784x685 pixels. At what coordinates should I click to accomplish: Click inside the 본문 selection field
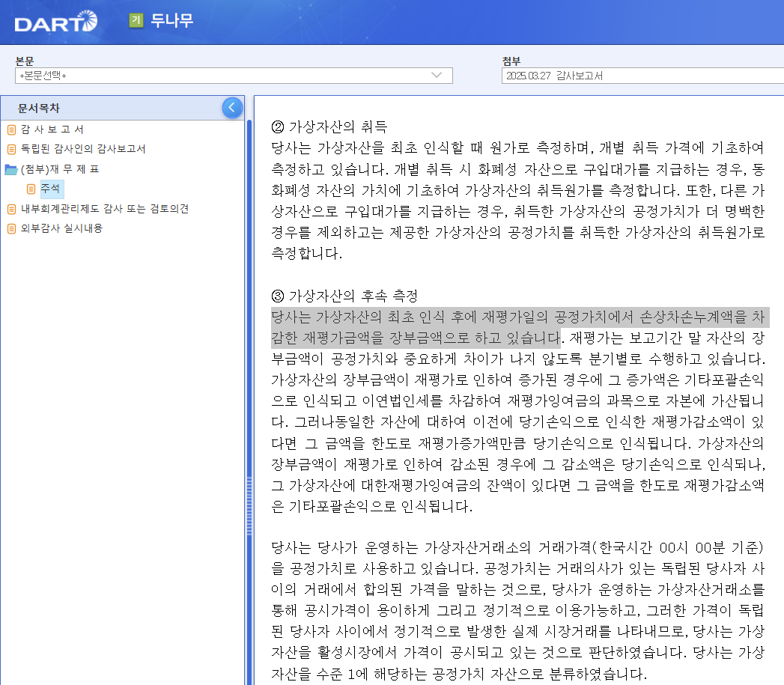[225, 76]
